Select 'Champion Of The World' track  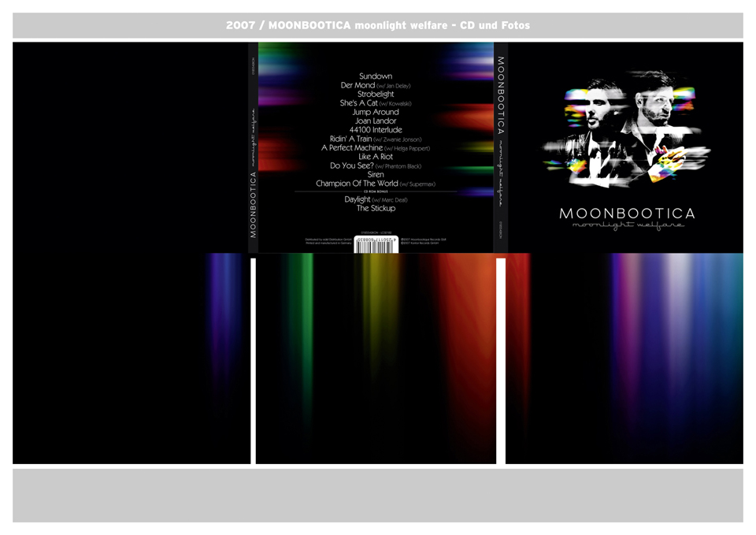click(x=357, y=184)
